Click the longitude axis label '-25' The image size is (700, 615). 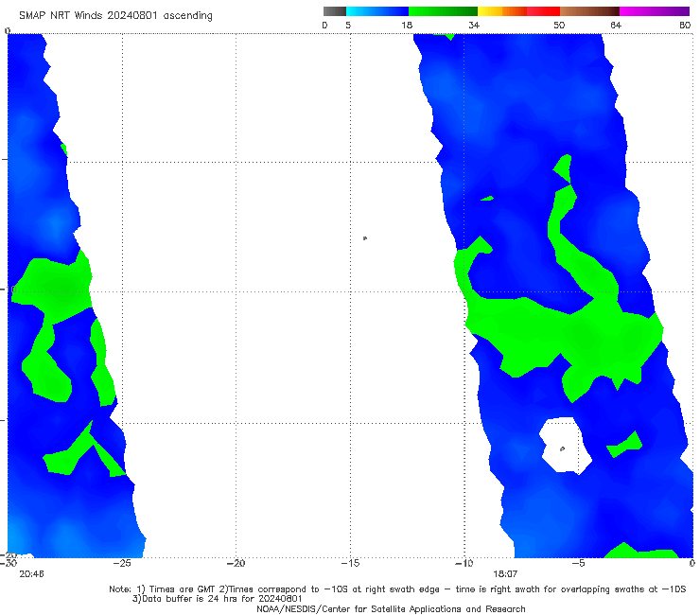click(122, 563)
